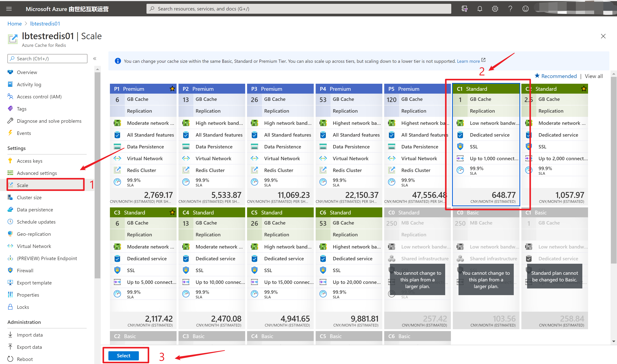Open portal settings gear icon

(x=495, y=9)
